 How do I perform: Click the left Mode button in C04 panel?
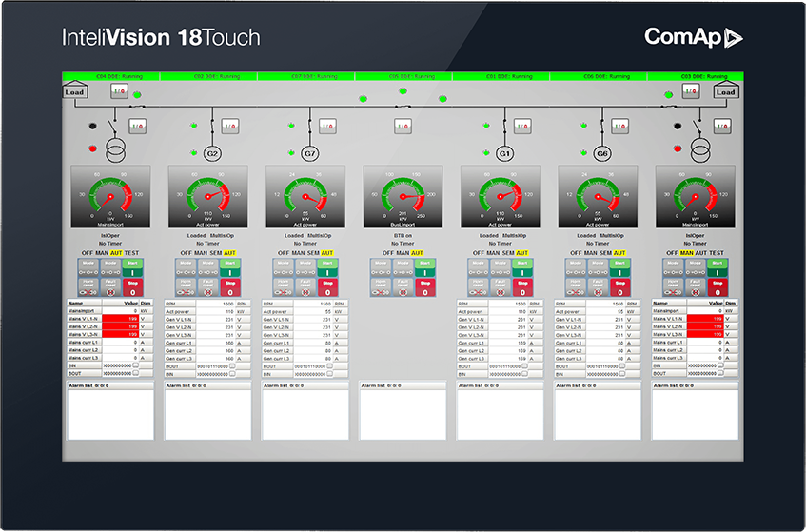pyautogui.click(x=88, y=267)
